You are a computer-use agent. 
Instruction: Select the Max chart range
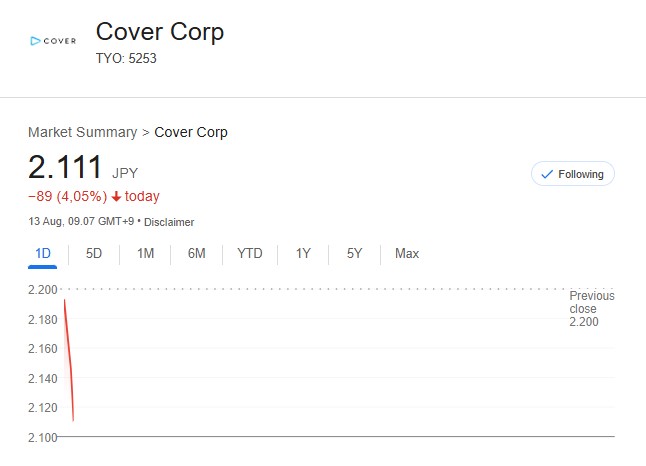tap(407, 253)
